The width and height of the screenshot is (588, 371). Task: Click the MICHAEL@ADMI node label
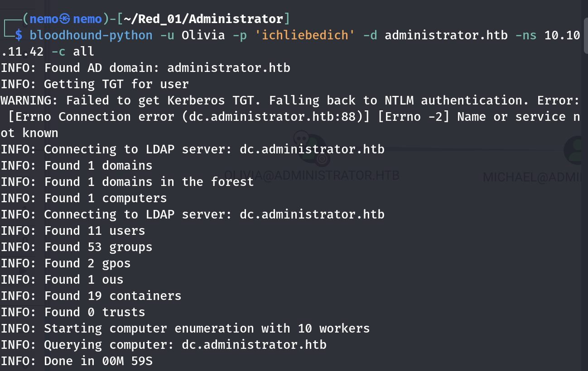[x=535, y=177]
